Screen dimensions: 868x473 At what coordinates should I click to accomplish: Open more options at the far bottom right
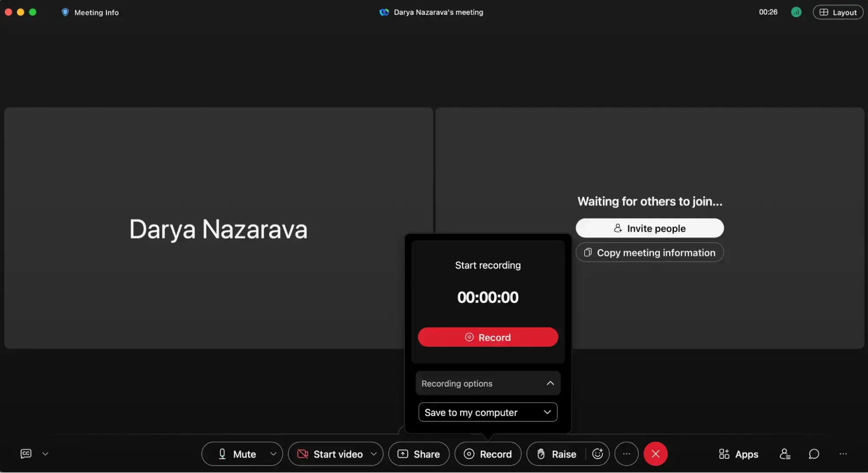pos(843,454)
